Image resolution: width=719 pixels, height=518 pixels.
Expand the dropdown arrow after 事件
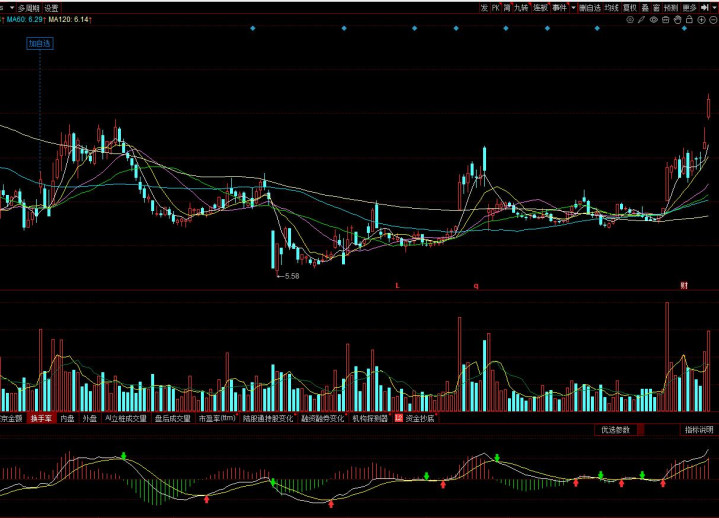coord(572,7)
